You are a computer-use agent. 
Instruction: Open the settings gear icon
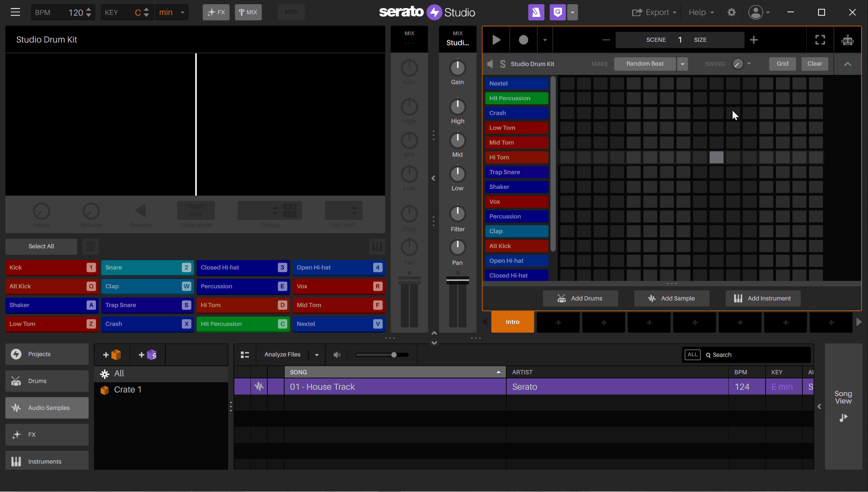point(731,12)
